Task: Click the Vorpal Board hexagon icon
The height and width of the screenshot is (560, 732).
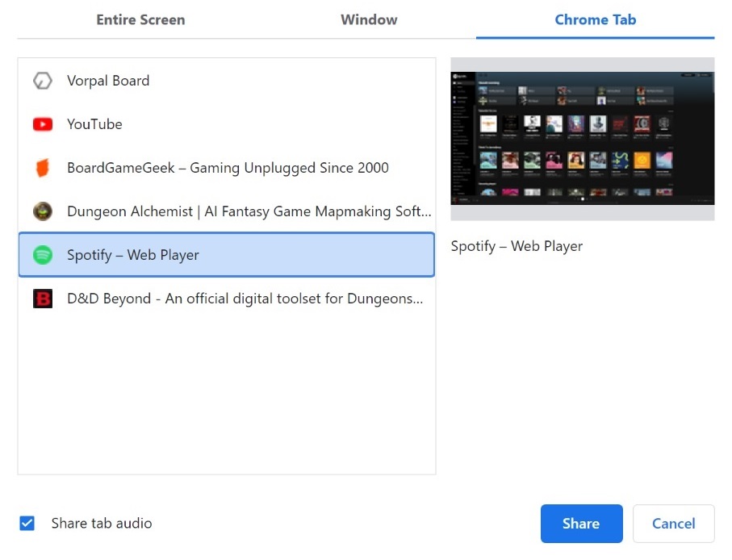Action: [42, 81]
